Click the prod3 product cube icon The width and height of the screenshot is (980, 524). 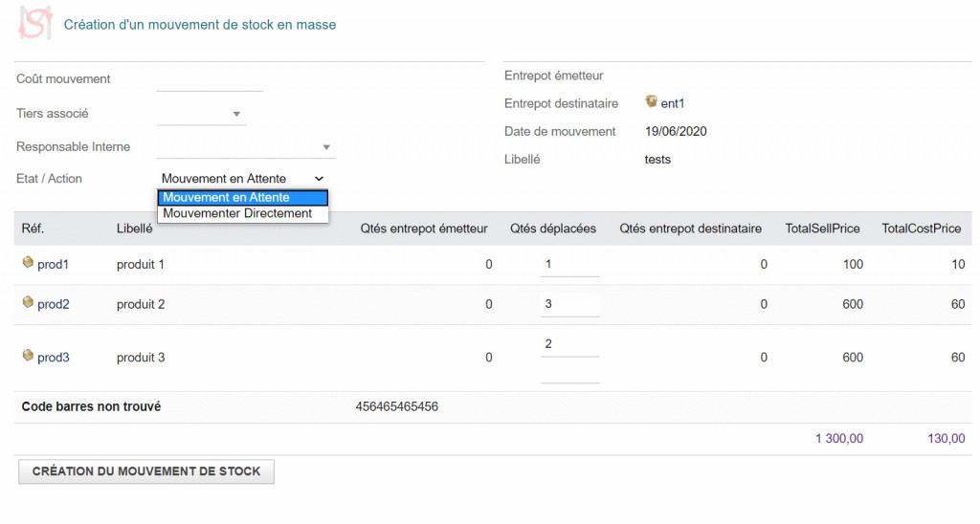coord(28,357)
